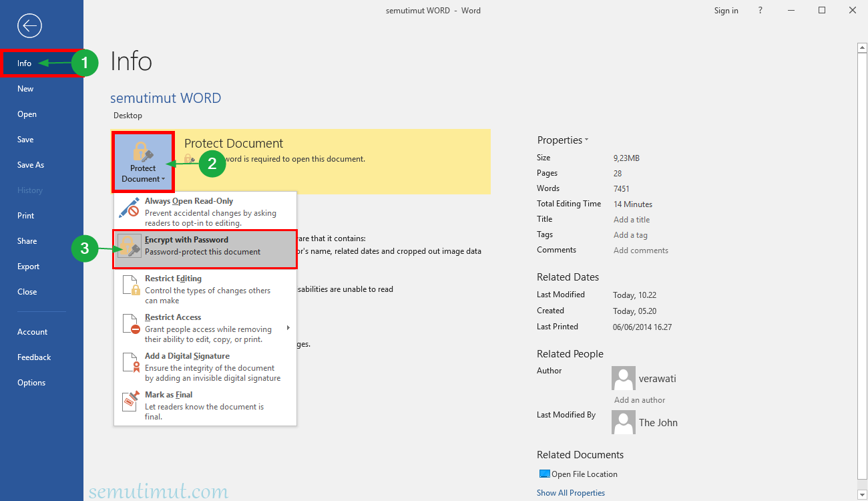Click Last Printed date 06/06/2014 16.27
This screenshot has height=501, width=868.
pos(642,327)
